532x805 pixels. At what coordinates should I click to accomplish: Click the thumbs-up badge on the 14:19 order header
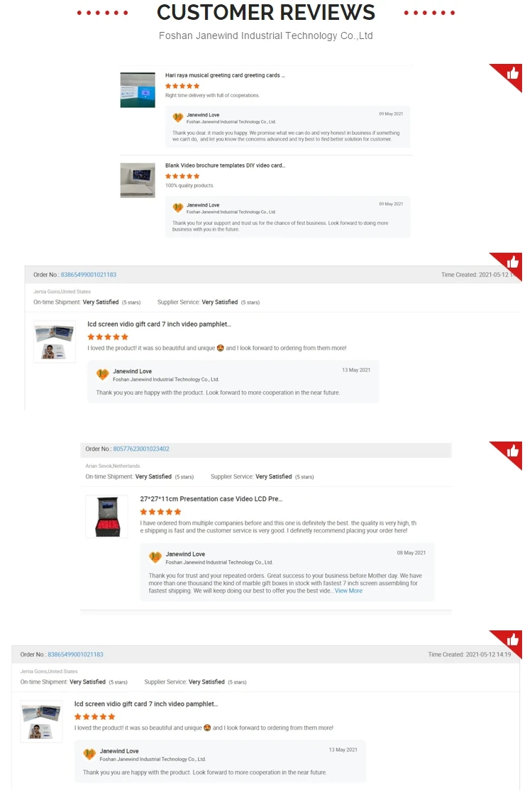509,642
